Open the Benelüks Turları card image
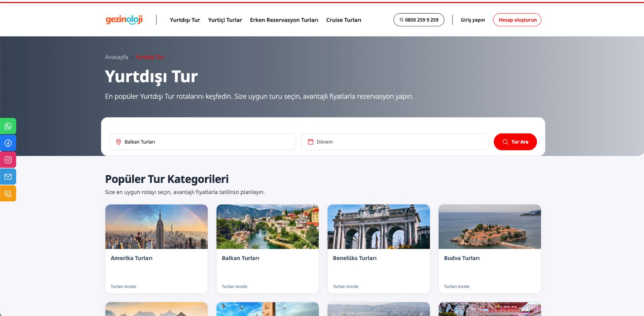 tap(379, 227)
